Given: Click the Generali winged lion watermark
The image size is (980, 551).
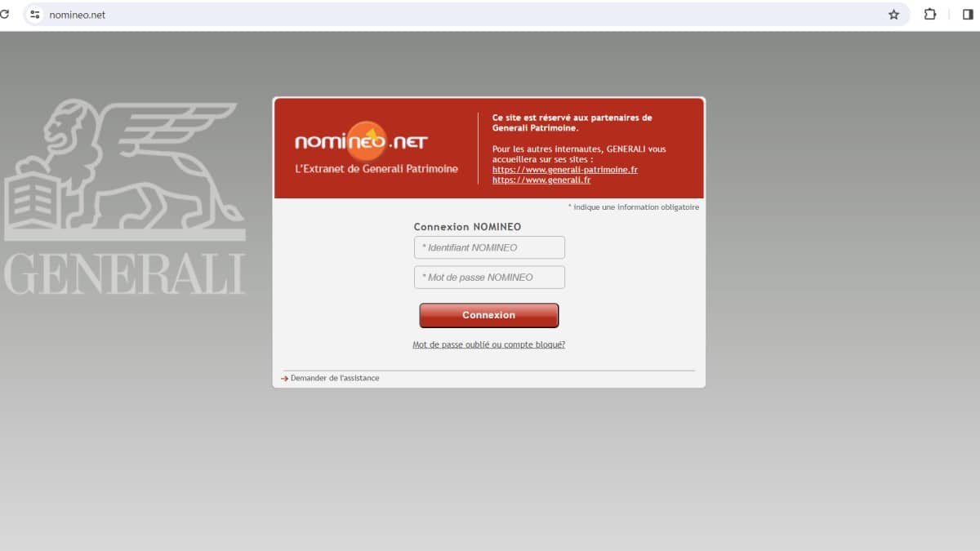Looking at the screenshot, I should tap(124, 170).
